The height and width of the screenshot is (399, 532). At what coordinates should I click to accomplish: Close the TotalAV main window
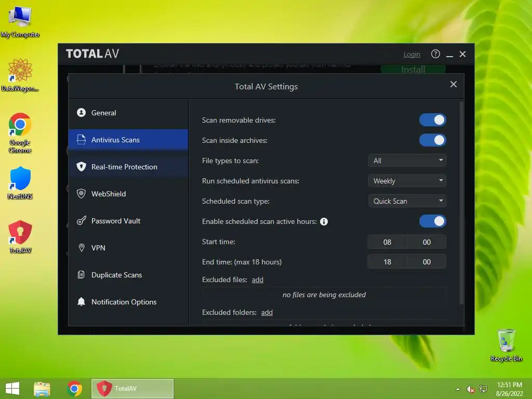462,54
